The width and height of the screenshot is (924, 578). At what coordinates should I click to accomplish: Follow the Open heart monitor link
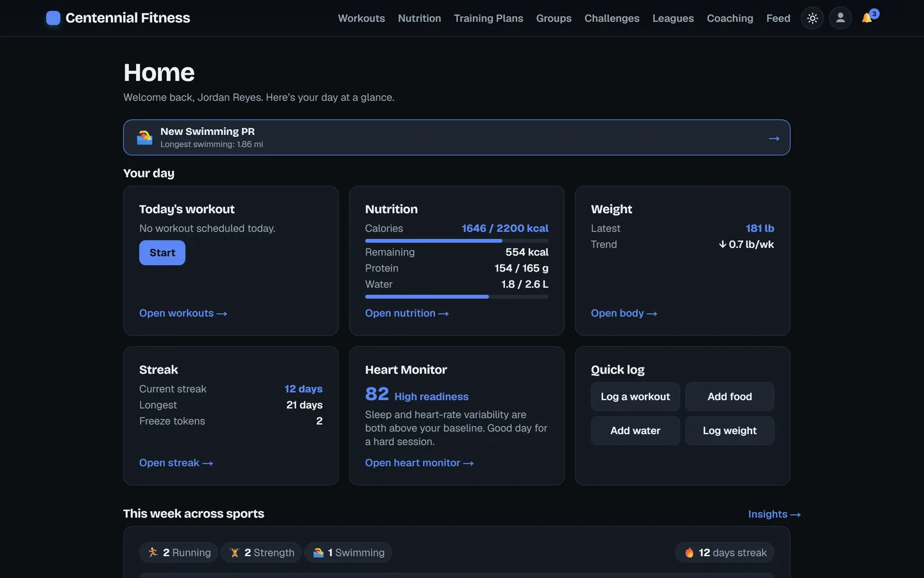coord(419,463)
